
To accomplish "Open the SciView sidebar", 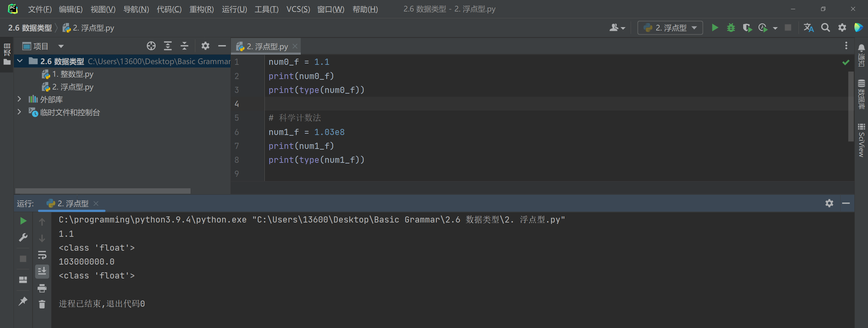I will (861, 140).
